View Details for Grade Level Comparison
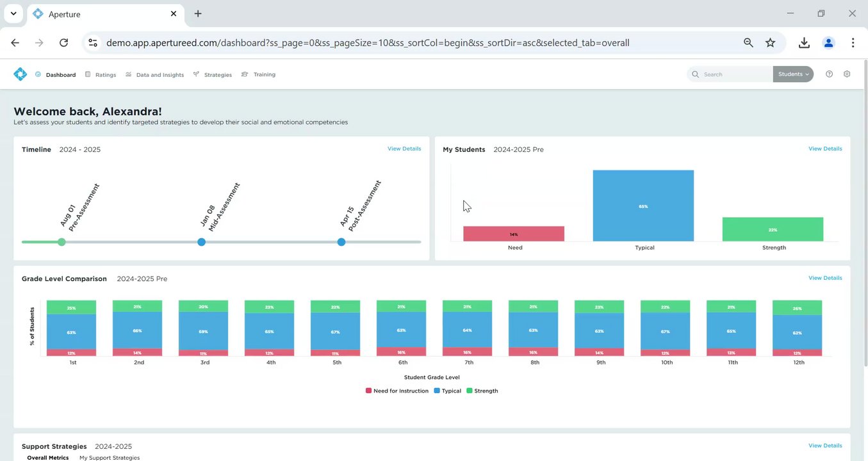Screen dimensions: 868x461 pos(825,278)
